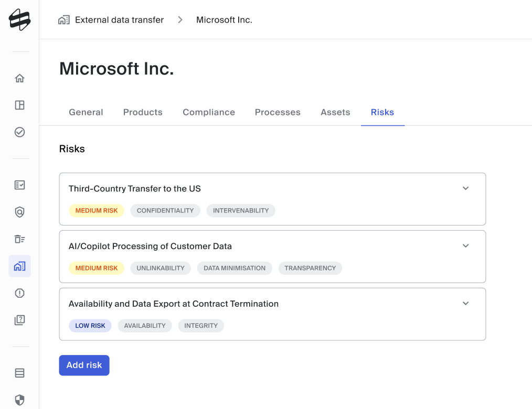Switch to the General tab

[86, 112]
